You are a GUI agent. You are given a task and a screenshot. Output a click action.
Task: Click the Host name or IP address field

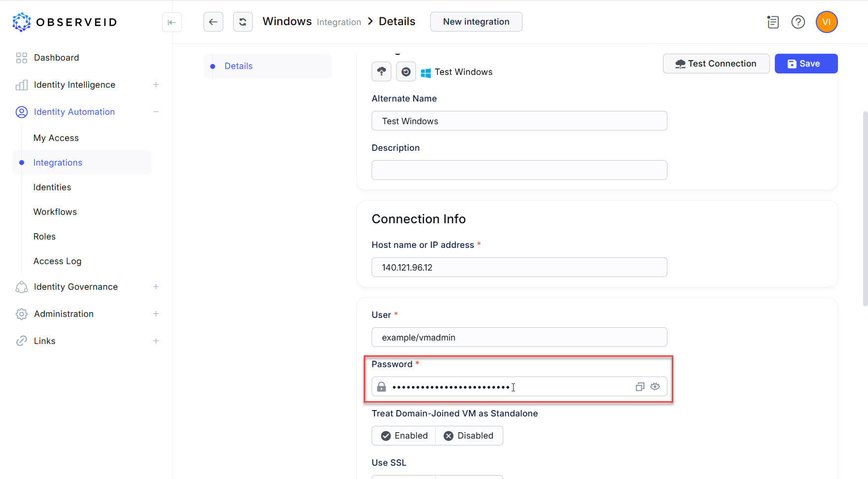pyautogui.click(x=519, y=267)
